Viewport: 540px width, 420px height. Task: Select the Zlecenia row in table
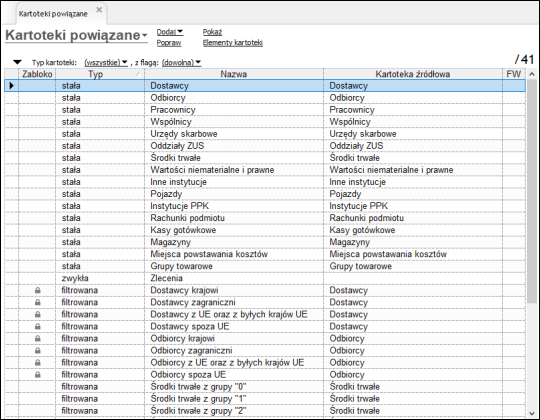[265, 278]
